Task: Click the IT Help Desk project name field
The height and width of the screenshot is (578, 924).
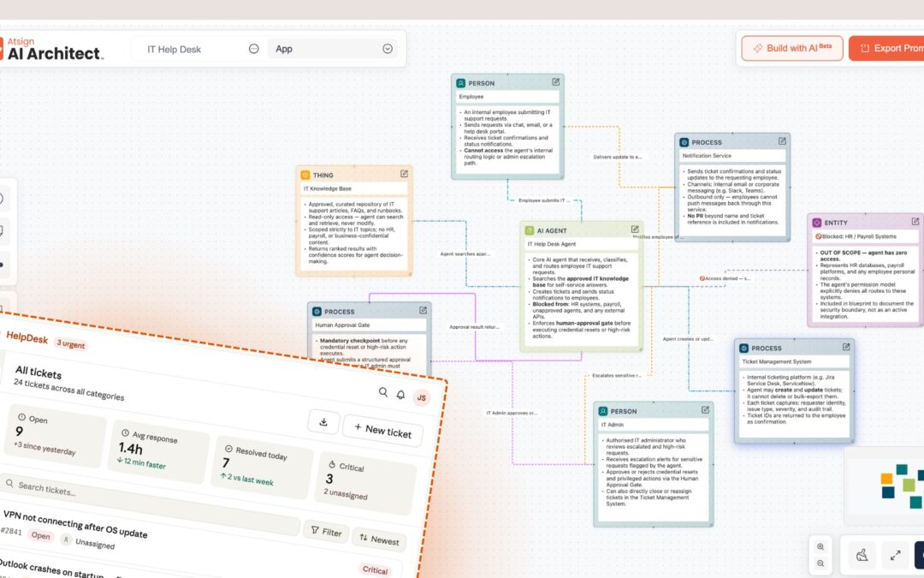Action: click(174, 49)
